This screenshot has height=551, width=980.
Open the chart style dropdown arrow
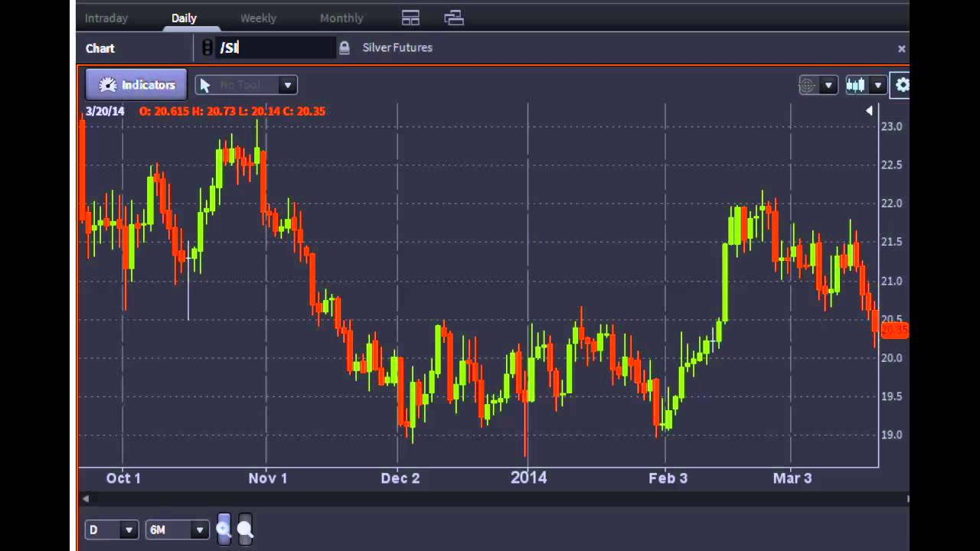click(878, 85)
